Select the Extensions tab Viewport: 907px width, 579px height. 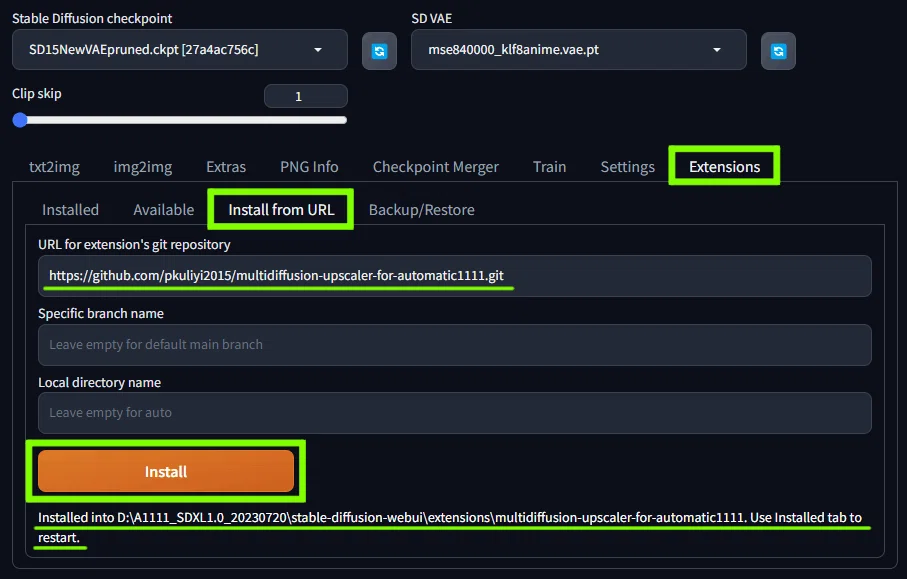[x=724, y=167]
